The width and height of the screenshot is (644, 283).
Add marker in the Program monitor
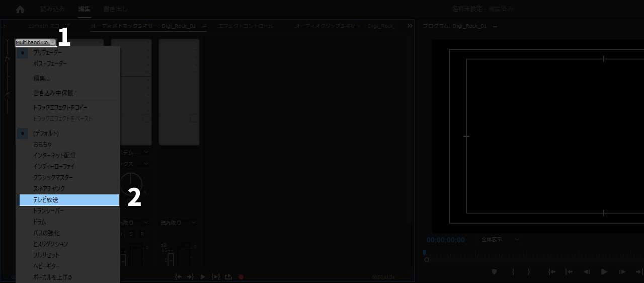[x=494, y=272]
